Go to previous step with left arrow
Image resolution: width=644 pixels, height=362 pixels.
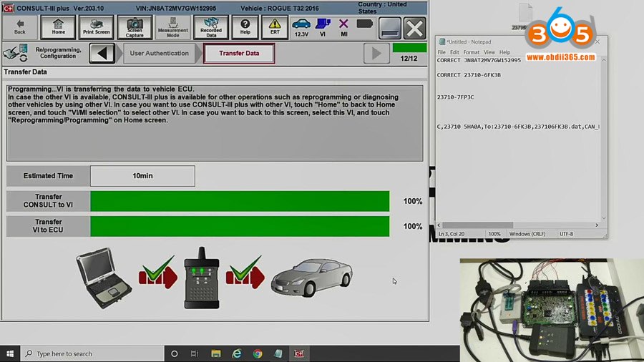tap(102, 54)
